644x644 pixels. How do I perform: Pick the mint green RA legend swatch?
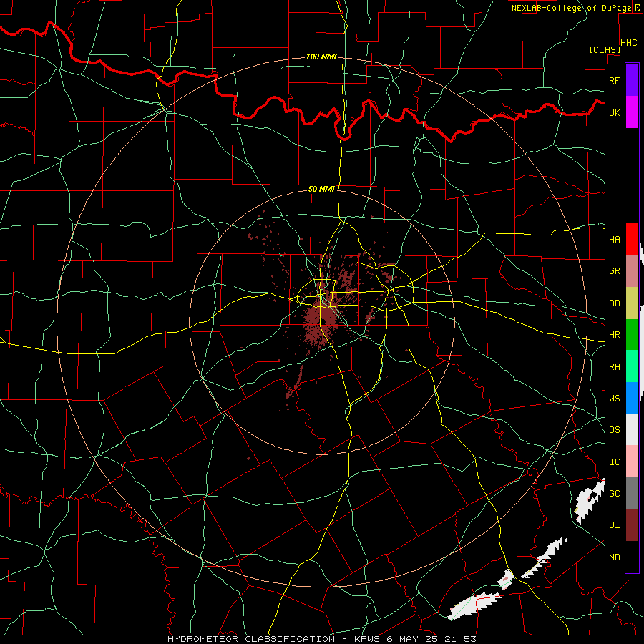click(632, 366)
